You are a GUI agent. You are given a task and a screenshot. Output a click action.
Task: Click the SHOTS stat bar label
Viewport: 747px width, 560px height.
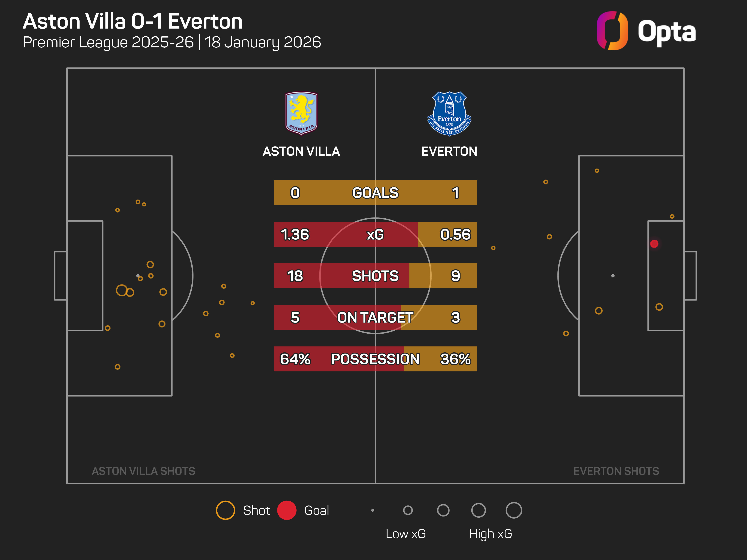(375, 276)
